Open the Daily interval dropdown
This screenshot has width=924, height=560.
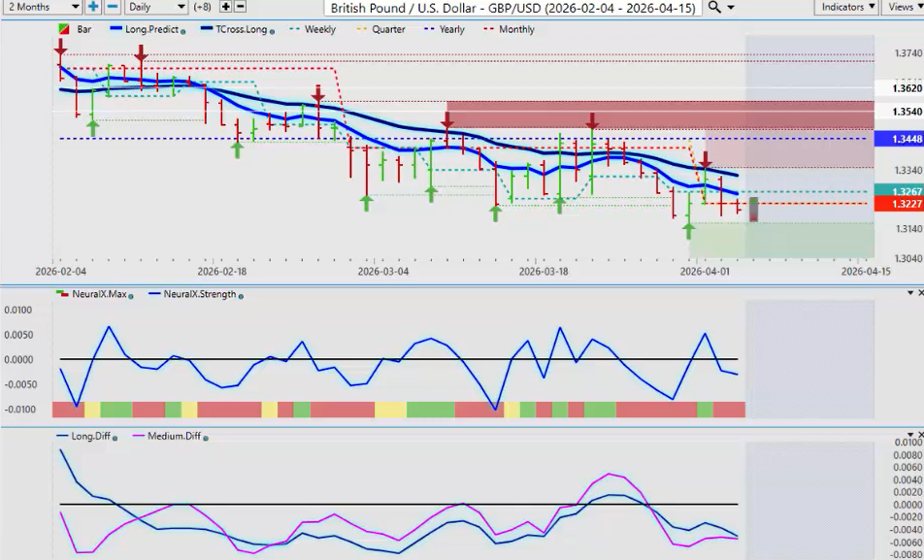pyautogui.click(x=157, y=7)
